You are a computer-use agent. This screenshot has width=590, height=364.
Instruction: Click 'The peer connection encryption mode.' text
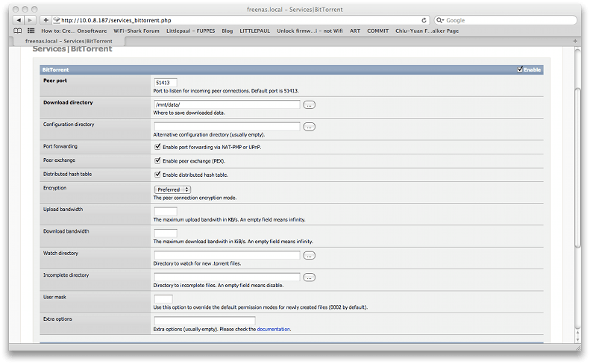195,198
